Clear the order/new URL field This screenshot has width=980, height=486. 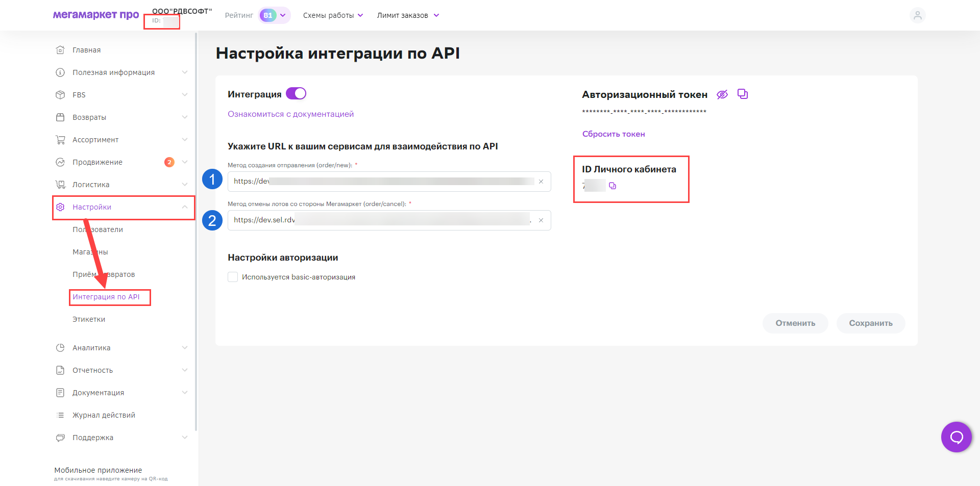[541, 182]
